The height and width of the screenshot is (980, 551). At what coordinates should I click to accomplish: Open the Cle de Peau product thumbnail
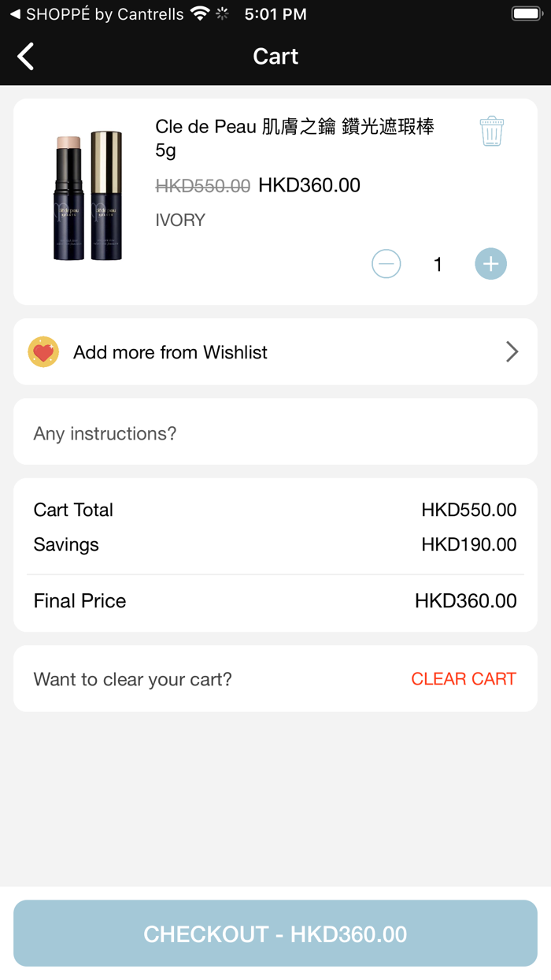(x=88, y=195)
